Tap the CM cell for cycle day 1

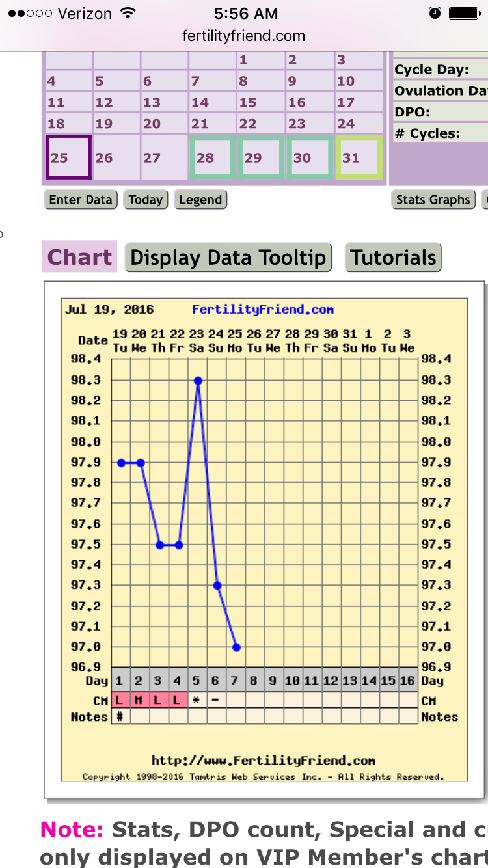(x=120, y=700)
